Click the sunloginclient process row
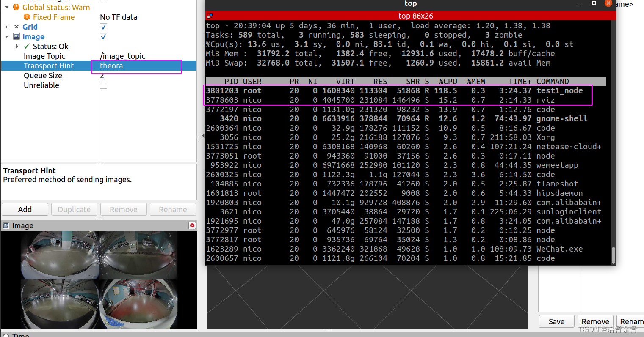The width and height of the screenshot is (644, 337). coord(406,211)
